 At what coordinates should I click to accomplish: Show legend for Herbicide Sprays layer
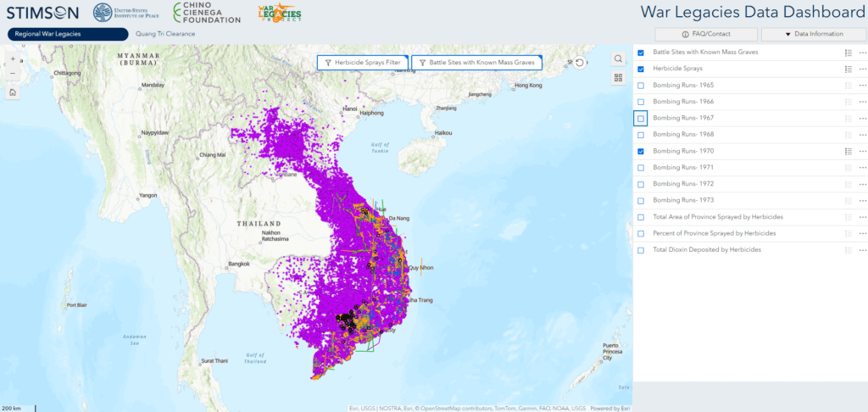pyautogui.click(x=848, y=70)
